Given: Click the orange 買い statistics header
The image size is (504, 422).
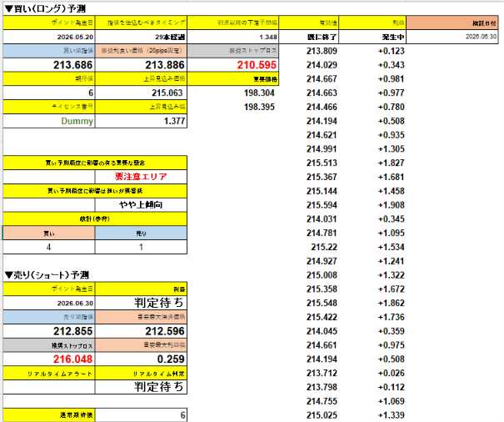Looking at the screenshot, I should pyautogui.click(x=49, y=233).
